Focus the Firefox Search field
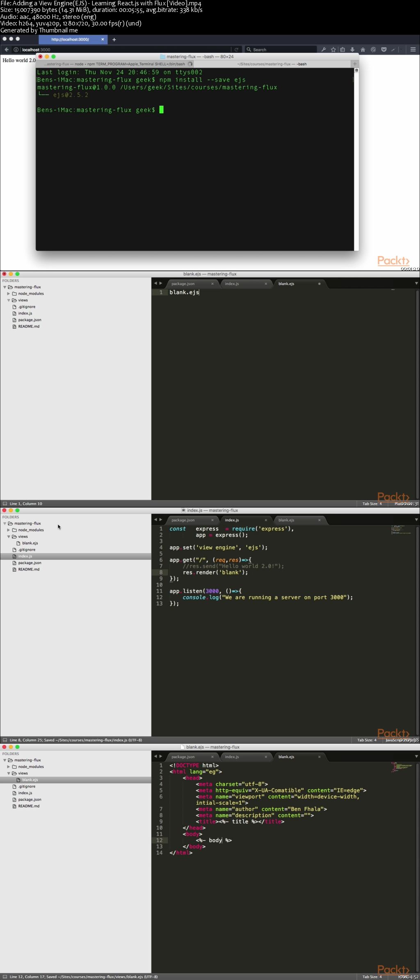The height and width of the screenshot is (980, 420). (x=281, y=50)
